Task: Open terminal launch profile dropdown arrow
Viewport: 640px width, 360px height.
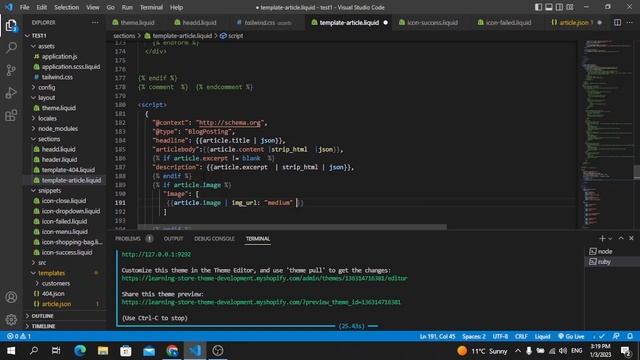Action: click(610, 238)
